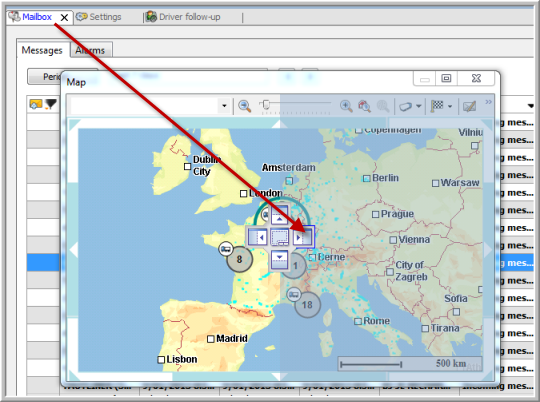Viewport: 540px width, 402px height.
Task: Dock the map to bottom docking icon
Action: point(279,260)
